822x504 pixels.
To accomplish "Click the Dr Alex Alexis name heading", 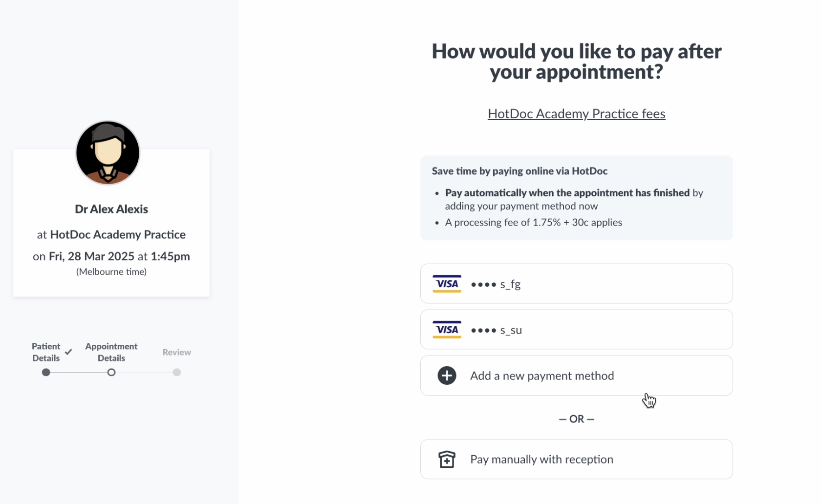I will coord(111,209).
